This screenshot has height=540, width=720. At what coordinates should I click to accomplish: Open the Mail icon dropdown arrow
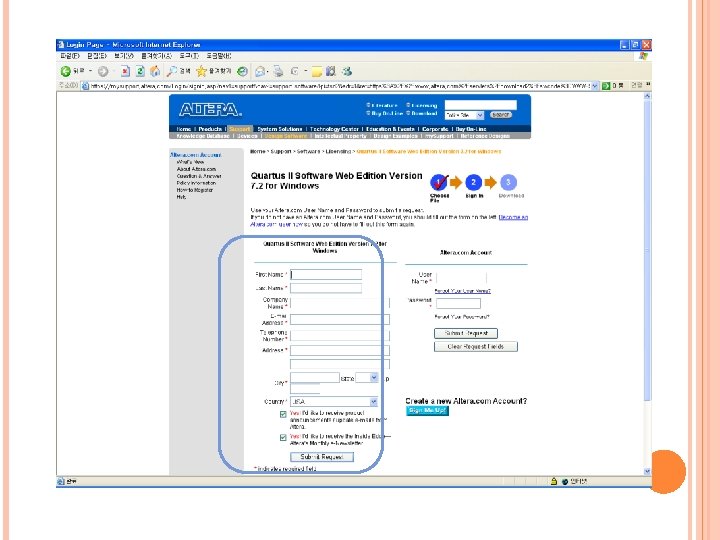268,72
